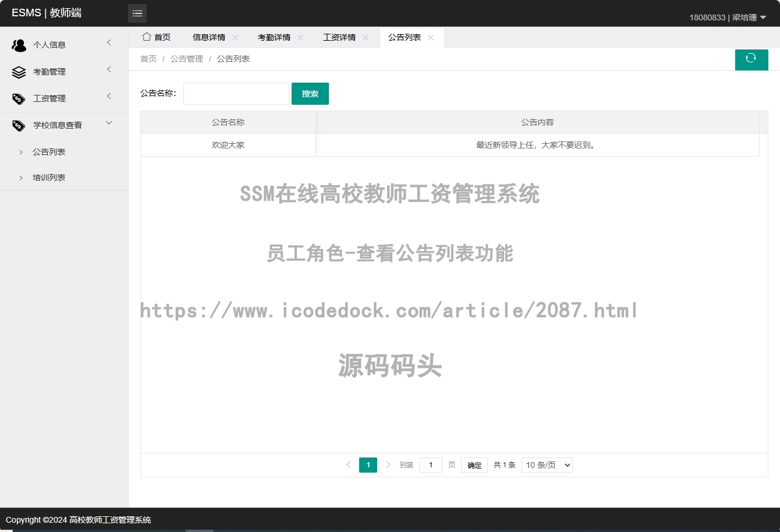Focus the page number jump input
The image size is (780, 532).
(x=431, y=465)
